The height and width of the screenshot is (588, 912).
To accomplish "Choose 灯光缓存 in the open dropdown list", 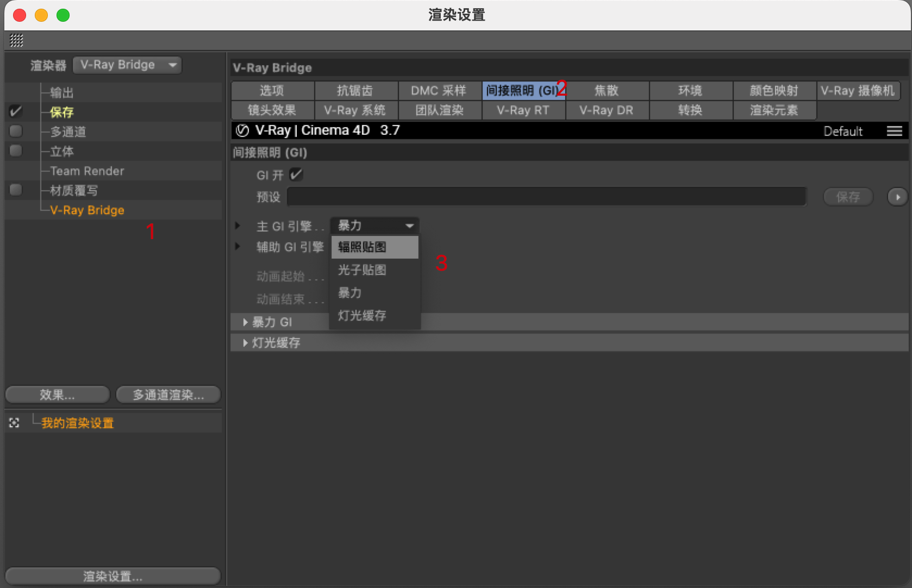I will pos(374,316).
